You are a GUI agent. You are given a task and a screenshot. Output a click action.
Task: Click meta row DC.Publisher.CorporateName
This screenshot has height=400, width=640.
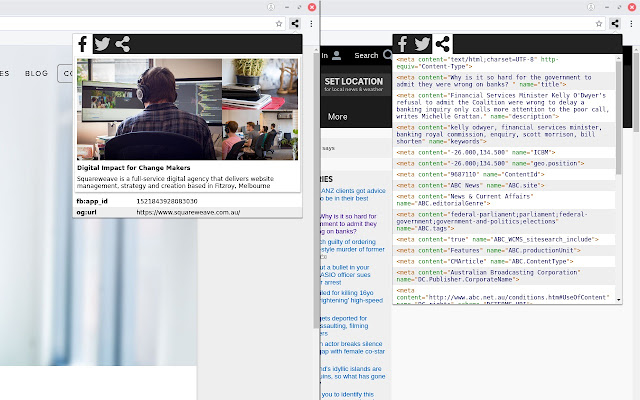pos(504,276)
